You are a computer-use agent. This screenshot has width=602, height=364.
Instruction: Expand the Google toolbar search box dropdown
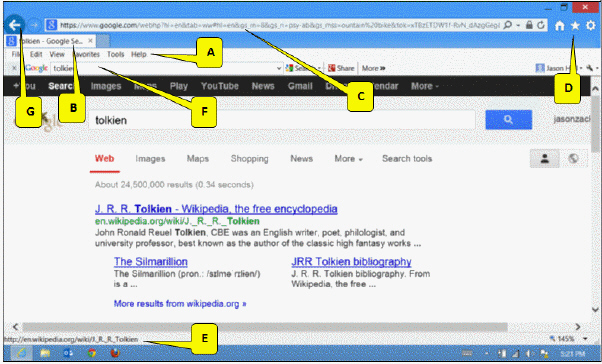279,68
